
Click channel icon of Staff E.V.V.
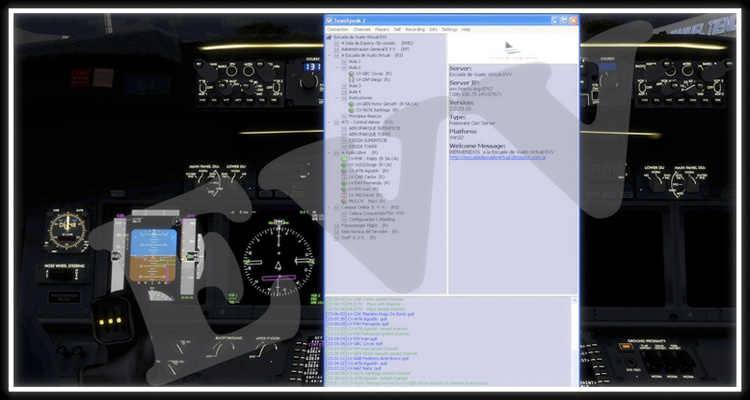coord(336,238)
